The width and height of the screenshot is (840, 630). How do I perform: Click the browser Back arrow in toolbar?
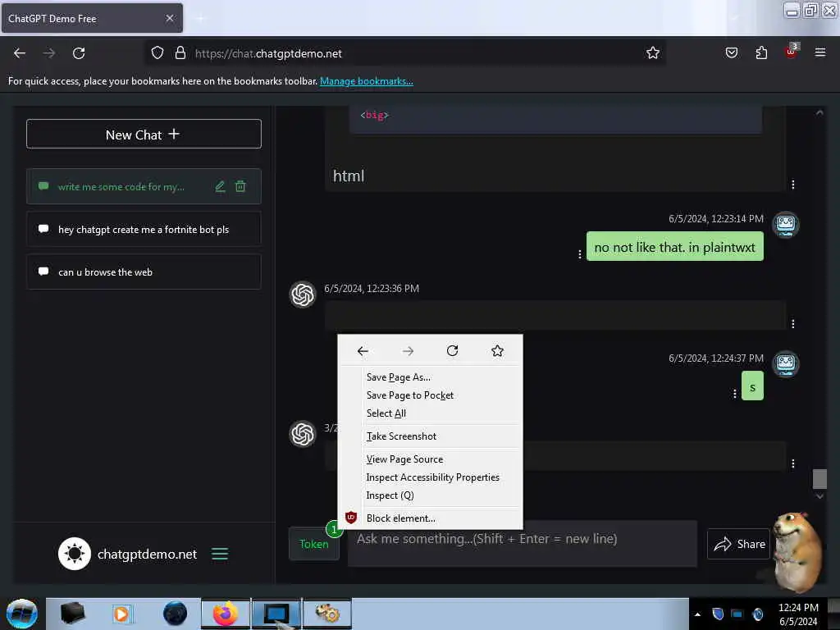pos(20,53)
